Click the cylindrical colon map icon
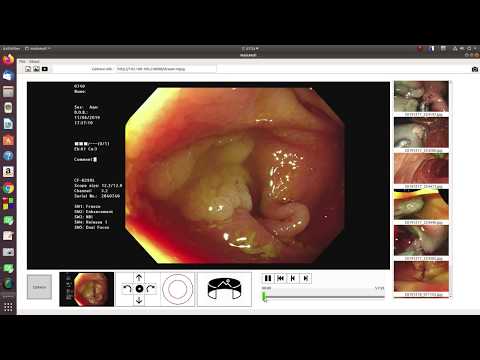Screen dimensions: 480x360 (x=224, y=289)
